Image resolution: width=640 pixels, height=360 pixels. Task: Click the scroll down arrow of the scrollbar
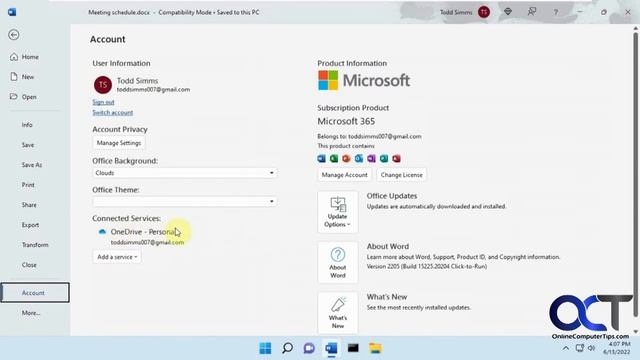(x=636, y=331)
